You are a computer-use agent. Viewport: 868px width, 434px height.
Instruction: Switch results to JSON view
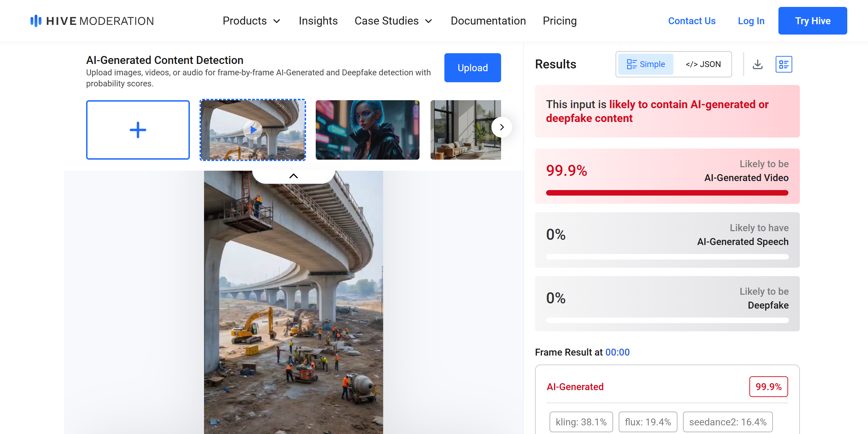coord(703,64)
